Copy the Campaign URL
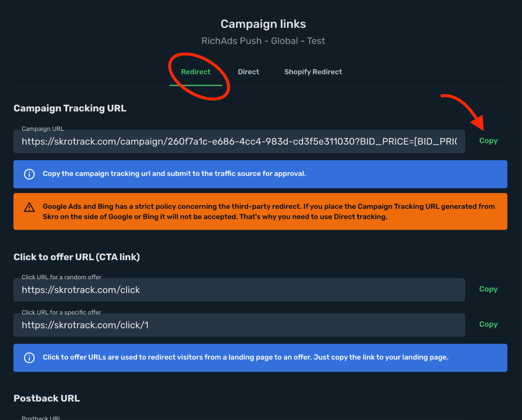The height and width of the screenshot is (420, 522). (488, 141)
